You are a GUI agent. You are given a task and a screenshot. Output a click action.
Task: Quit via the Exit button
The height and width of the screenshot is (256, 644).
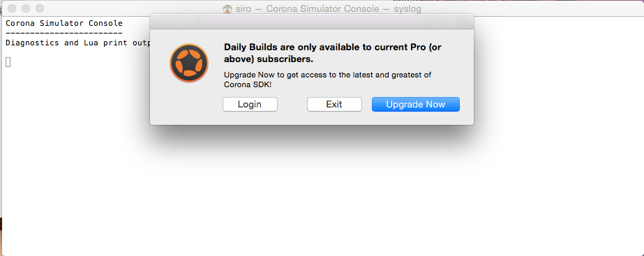334,105
